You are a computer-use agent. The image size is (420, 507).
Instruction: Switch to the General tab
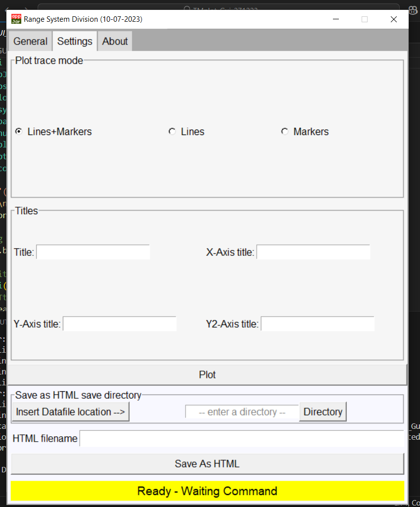click(x=30, y=42)
